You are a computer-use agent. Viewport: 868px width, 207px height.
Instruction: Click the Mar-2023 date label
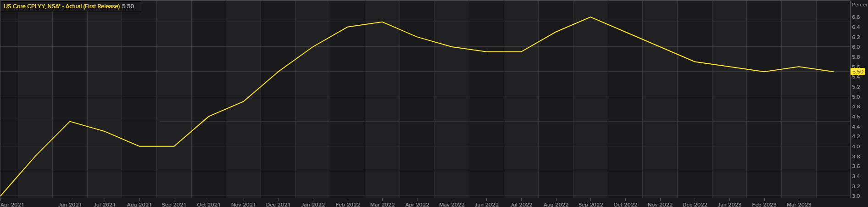(799, 205)
